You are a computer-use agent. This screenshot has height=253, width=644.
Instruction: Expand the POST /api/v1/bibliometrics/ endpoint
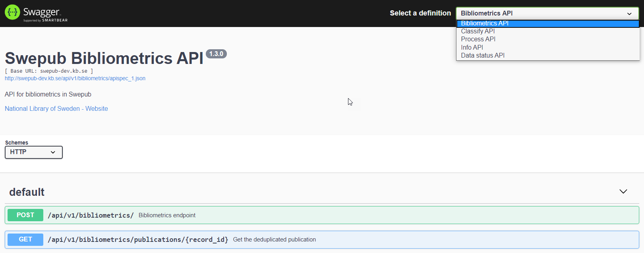pyautogui.click(x=91, y=215)
